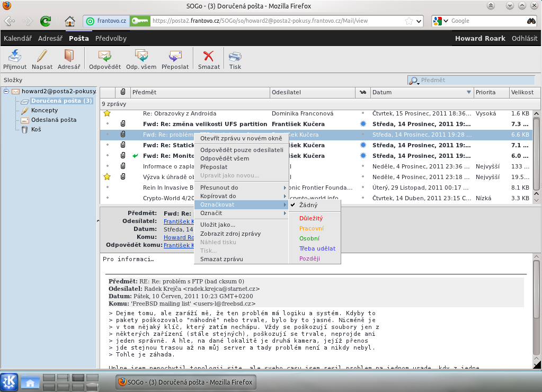Image resolution: width=542 pixels, height=392 pixels.
Task: Collapse the howard2@posta2-pokusy account tree
Action: coord(6,91)
